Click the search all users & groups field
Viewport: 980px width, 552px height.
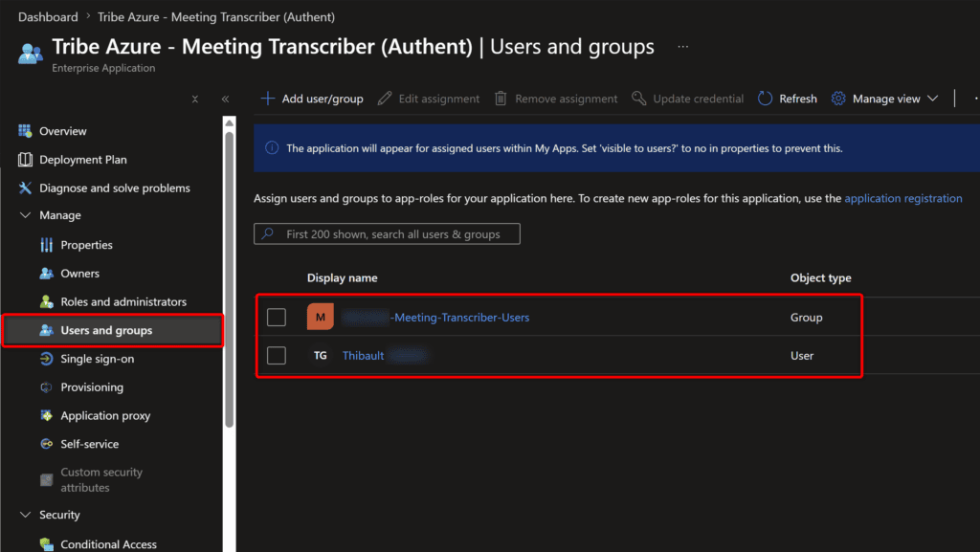[387, 234]
